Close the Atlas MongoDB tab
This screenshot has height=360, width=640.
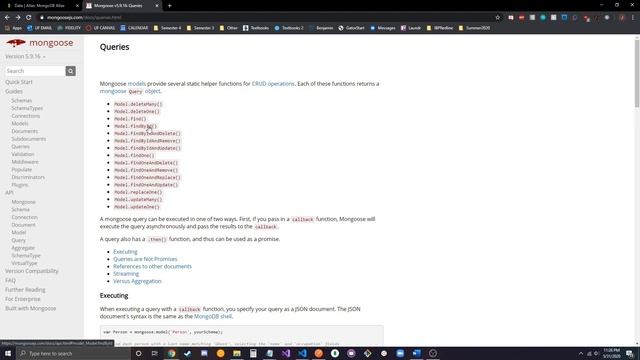(77, 6)
